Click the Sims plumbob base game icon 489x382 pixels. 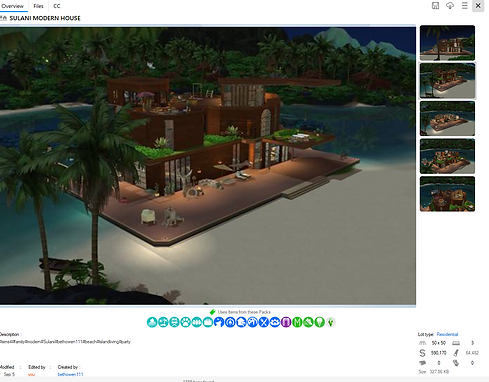331,322
